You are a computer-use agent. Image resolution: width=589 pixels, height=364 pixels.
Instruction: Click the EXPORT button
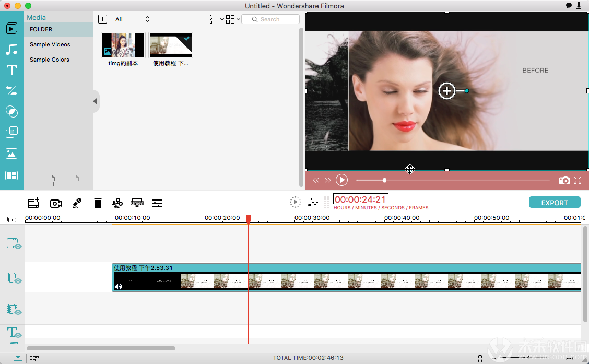click(x=555, y=203)
